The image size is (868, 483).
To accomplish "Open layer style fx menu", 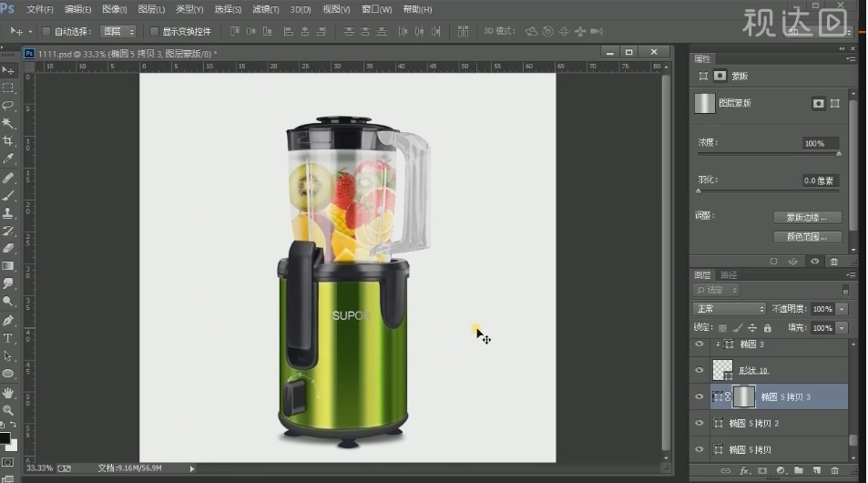I will click(744, 470).
